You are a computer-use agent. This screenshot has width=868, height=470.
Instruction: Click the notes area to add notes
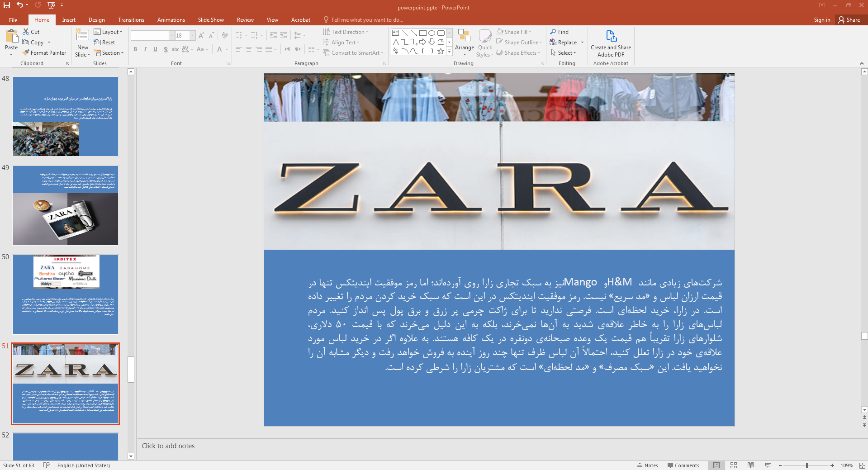[502, 446]
